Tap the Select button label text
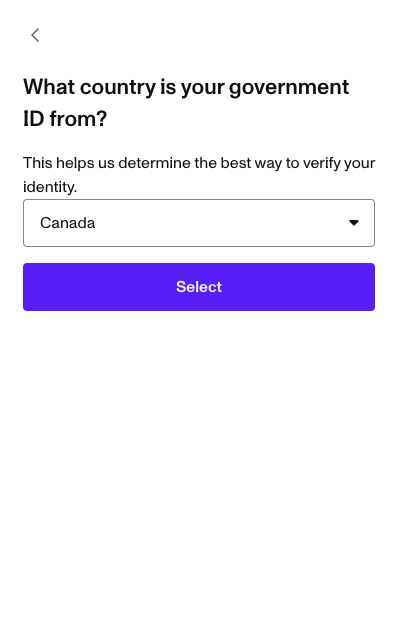The height and width of the screenshot is (644, 393). pyautogui.click(x=199, y=287)
